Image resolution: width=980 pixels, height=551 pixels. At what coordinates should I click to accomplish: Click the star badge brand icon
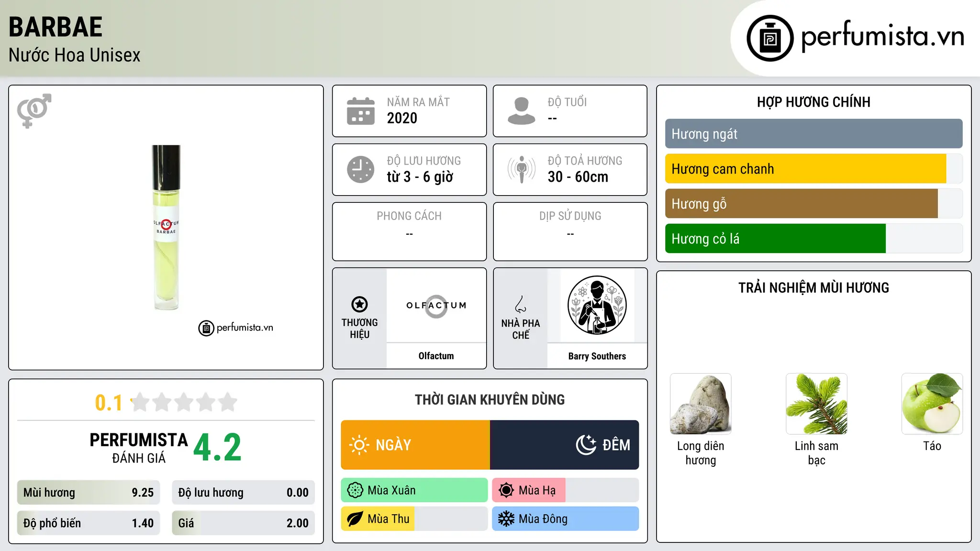click(x=359, y=304)
